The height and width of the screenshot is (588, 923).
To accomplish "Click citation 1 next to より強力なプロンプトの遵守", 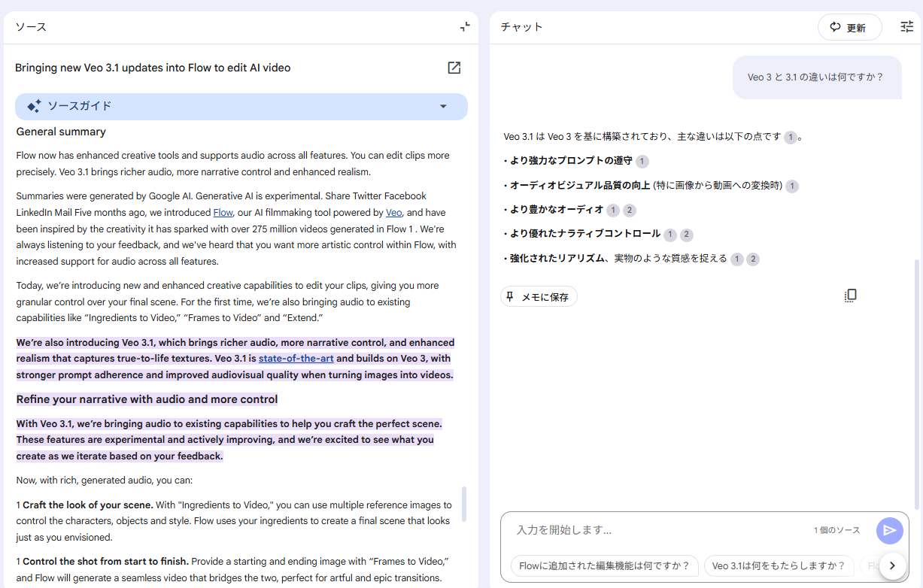I will [x=642, y=161].
